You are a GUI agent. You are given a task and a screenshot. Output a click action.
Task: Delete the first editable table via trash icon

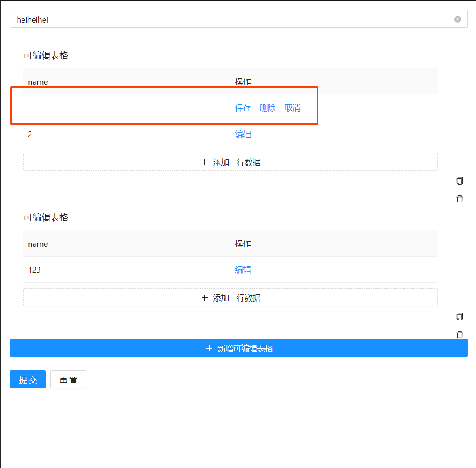(459, 198)
